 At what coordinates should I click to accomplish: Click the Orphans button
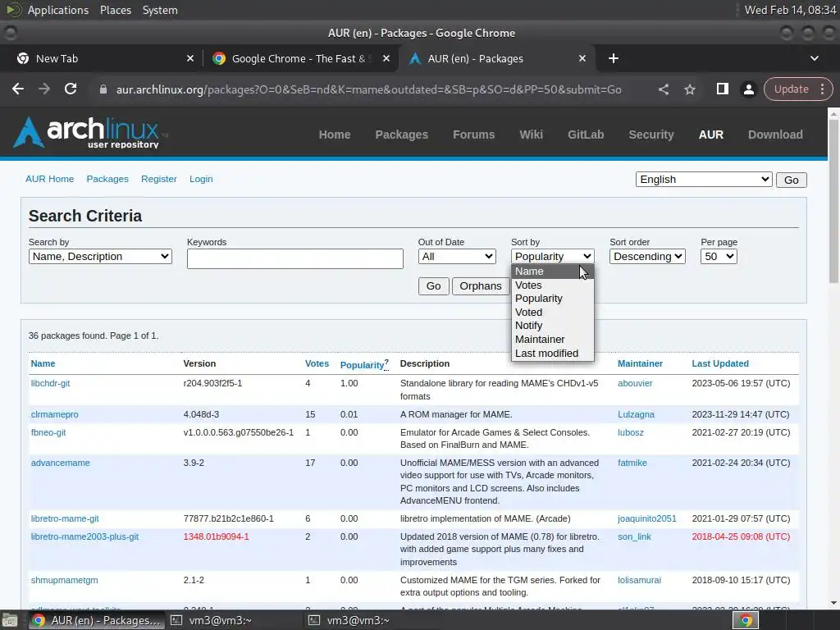[x=481, y=286]
